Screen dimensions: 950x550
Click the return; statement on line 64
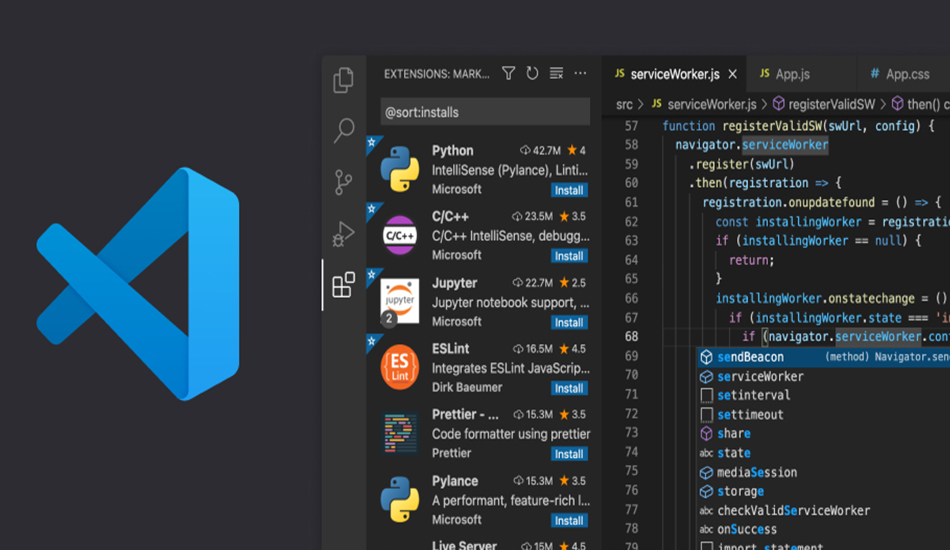point(751,260)
